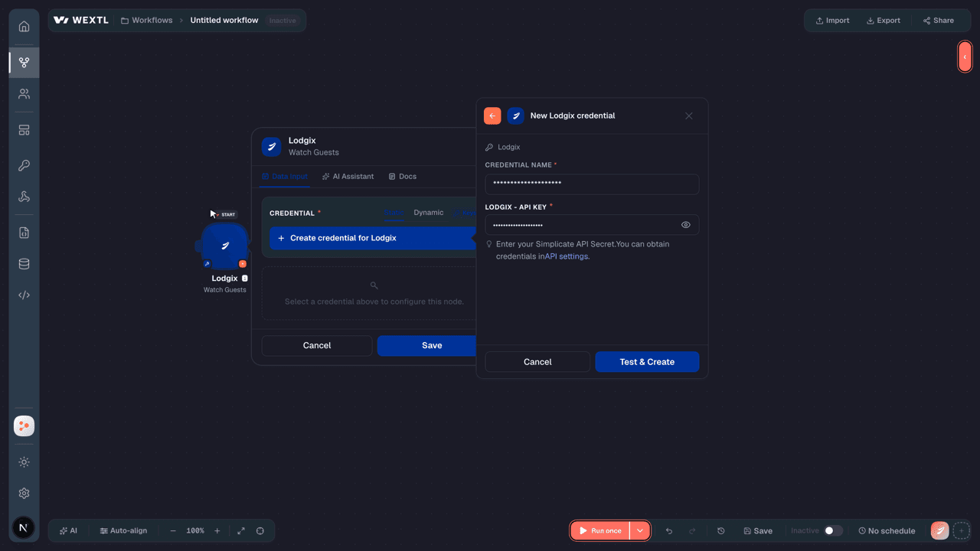Toggle the Inactive workflow switch

833,530
